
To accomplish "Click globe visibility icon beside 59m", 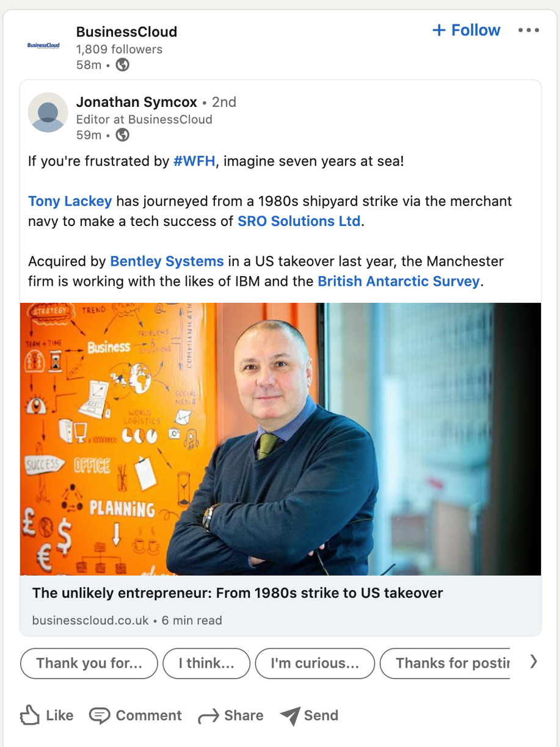I will pyautogui.click(x=123, y=135).
